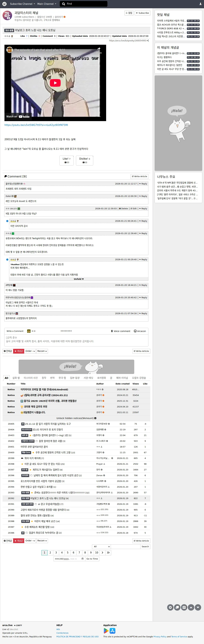Edit the 58.227 anonymous comment

[x=134, y=208]
